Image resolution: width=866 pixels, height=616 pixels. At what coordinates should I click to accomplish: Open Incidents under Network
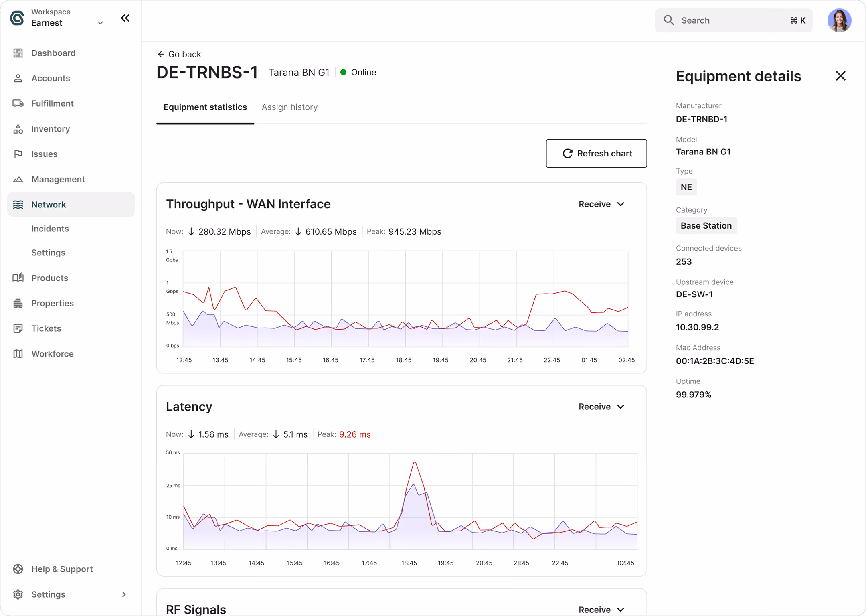click(x=50, y=229)
